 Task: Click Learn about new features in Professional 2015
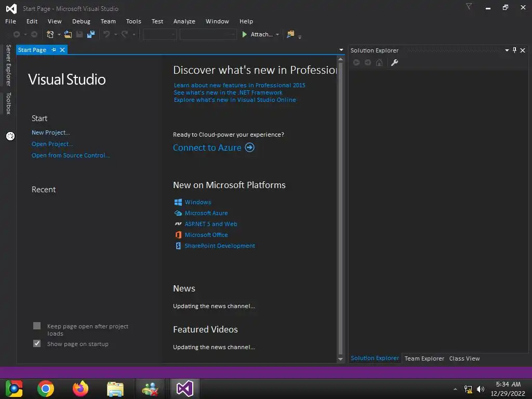pyautogui.click(x=240, y=85)
